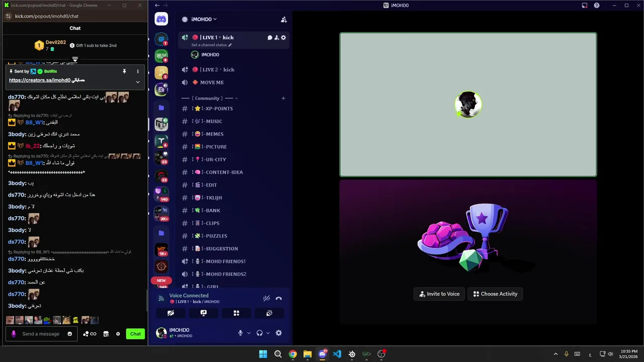Add channel to Community category
644x362 pixels.
tap(283, 99)
